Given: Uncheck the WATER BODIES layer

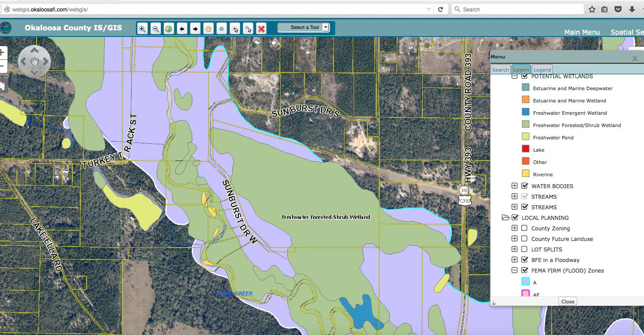Looking at the screenshot, I should pyautogui.click(x=524, y=186).
